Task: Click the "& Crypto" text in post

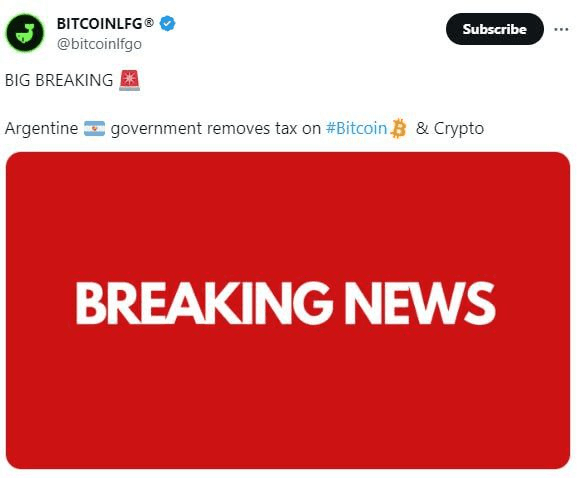Action: (450, 129)
